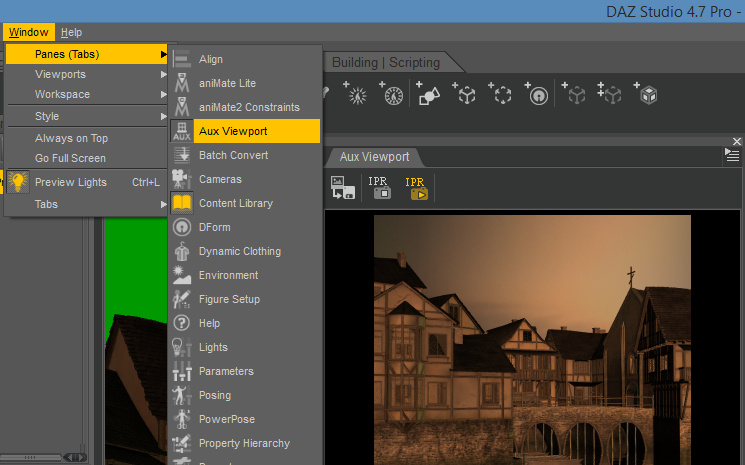745x465 pixels.
Task: Click the IPR render start icon
Action: [415, 187]
